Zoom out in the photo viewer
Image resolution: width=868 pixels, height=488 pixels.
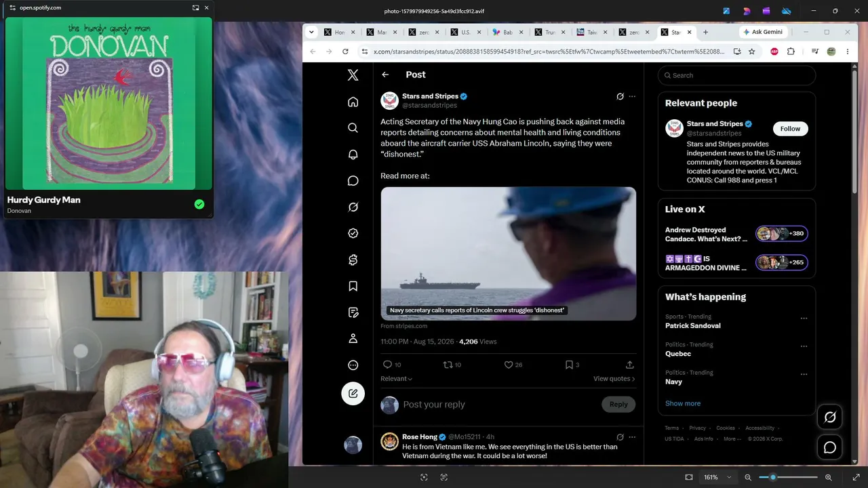pos(748,477)
